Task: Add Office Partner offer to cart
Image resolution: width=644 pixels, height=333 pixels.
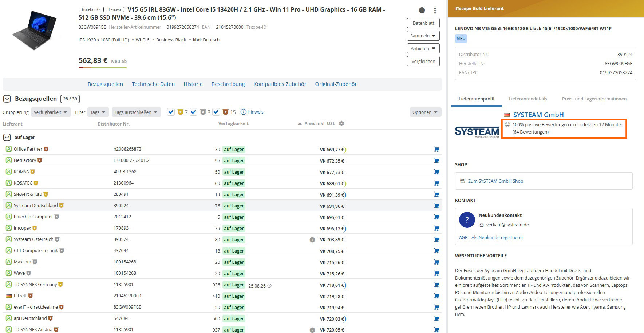Action: pos(436,149)
